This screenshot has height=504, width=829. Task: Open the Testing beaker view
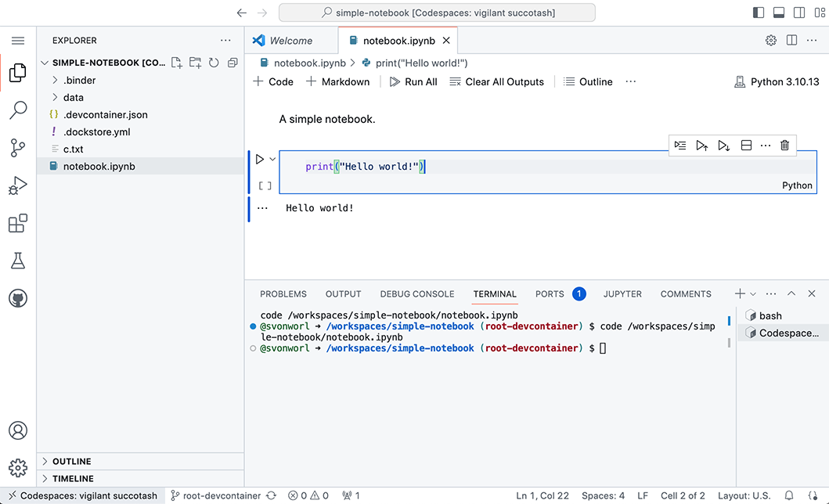17,261
